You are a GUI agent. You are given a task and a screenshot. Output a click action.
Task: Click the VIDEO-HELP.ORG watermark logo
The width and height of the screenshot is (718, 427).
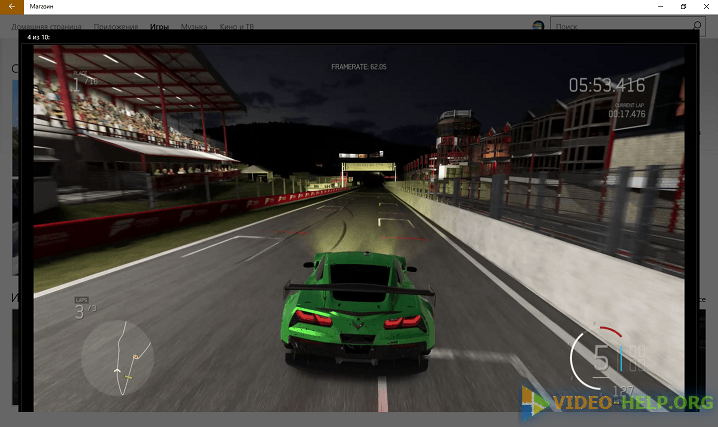[x=619, y=403]
